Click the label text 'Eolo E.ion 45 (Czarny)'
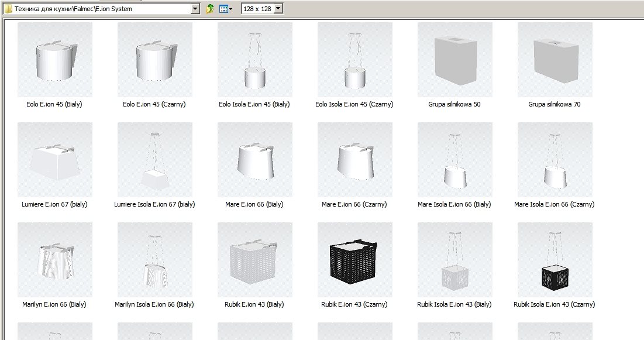The width and height of the screenshot is (644, 340). (x=154, y=104)
